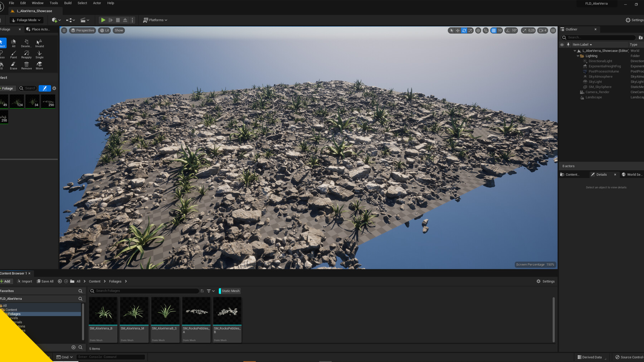Activate the Erase foliage tool
Image resolution: width=644 pixels, height=362 pixels.
(13, 65)
